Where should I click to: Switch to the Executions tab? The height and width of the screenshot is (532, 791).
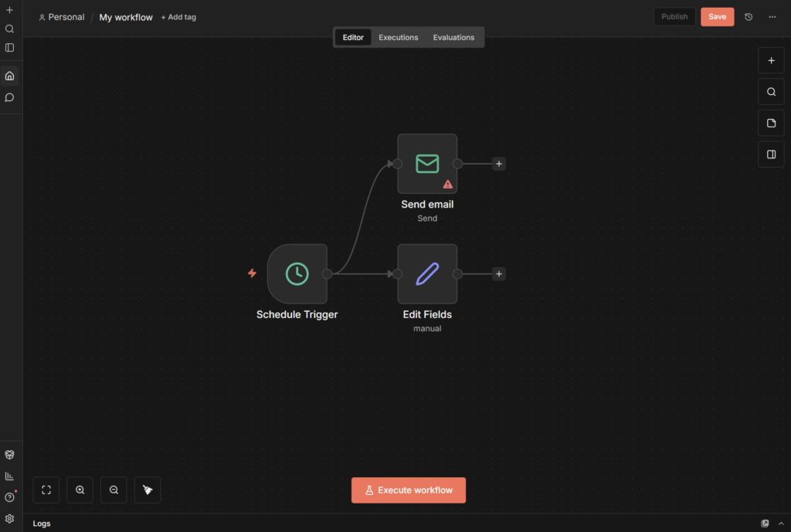(399, 37)
